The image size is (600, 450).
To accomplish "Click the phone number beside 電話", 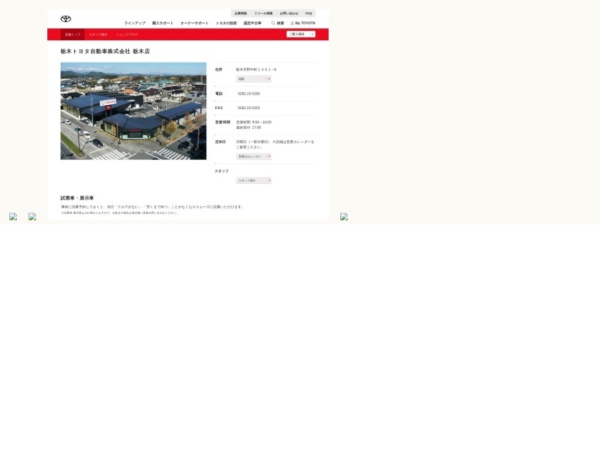I will (x=248, y=94).
